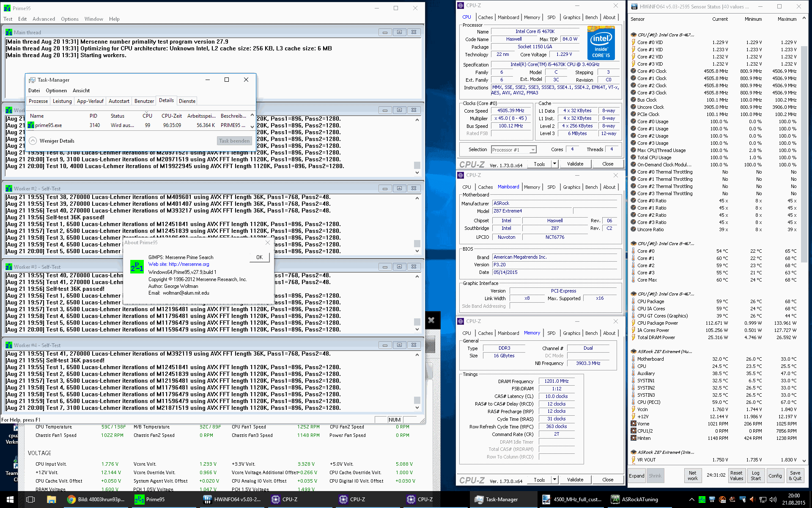
Task: Click HWiNFO64 sensor list scroll up arrow
Action: pyautogui.click(x=804, y=19)
